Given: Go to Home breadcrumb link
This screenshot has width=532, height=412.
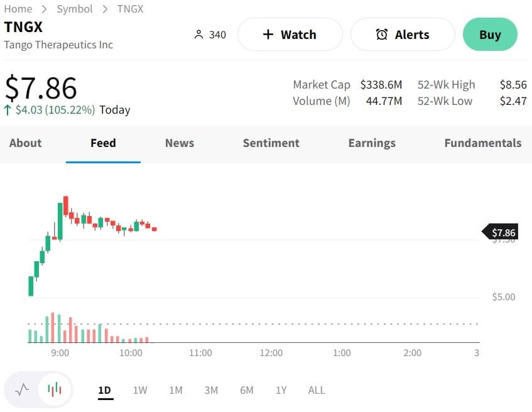Looking at the screenshot, I should click(18, 9).
